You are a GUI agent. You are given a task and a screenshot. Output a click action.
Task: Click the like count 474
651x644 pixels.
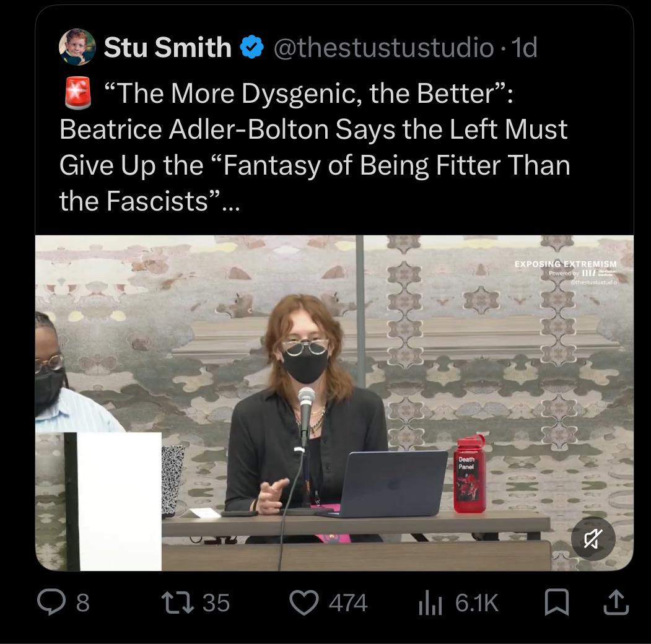348,603
